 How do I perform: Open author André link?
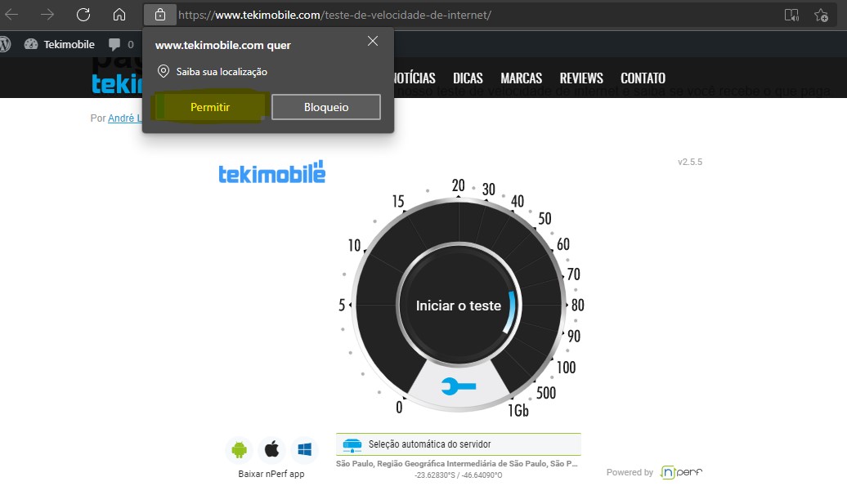[x=125, y=118]
